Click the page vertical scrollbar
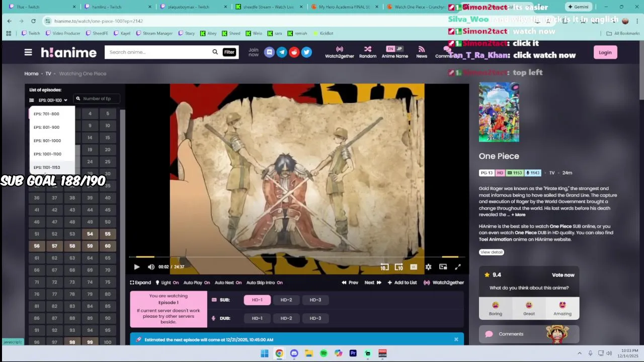 tap(641, 70)
